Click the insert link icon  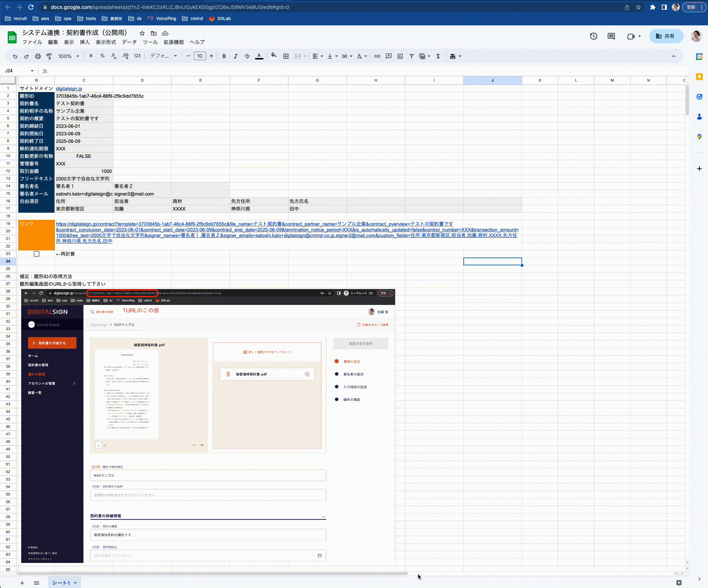(x=377, y=56)
